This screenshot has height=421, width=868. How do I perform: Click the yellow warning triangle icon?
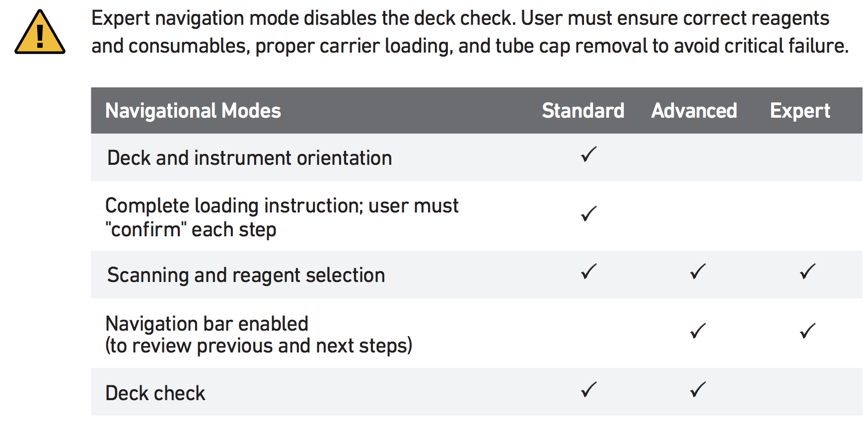pos(40,33)
